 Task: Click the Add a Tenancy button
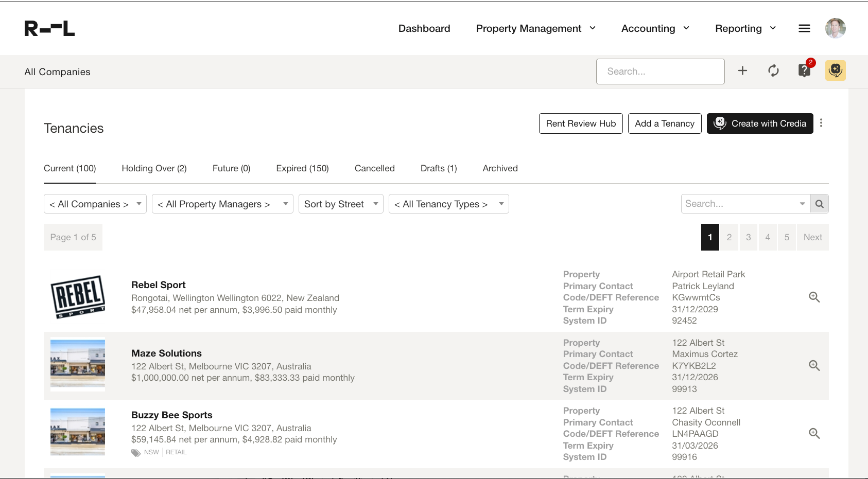coord(664,123)
